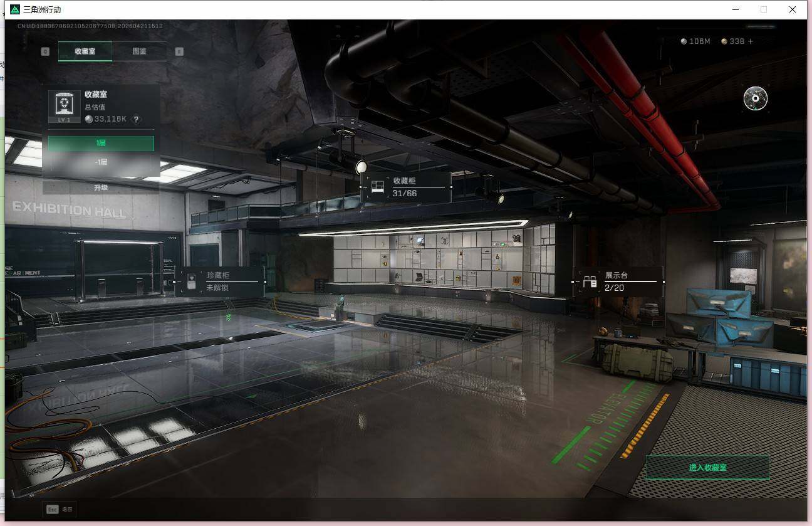Click the 收藏柜 cabinet icon
Screen dimensions: 812x526
pyautogui.click(x=377, y=187)
